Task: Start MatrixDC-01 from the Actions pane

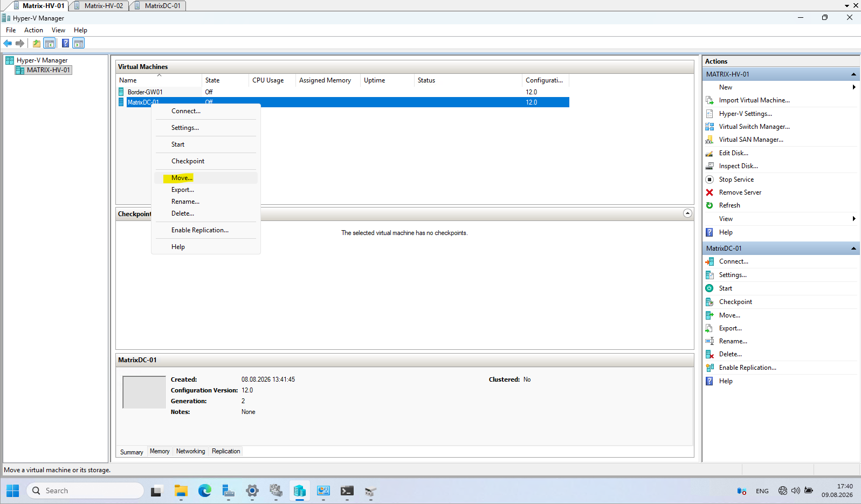Action: click(725, 288)
